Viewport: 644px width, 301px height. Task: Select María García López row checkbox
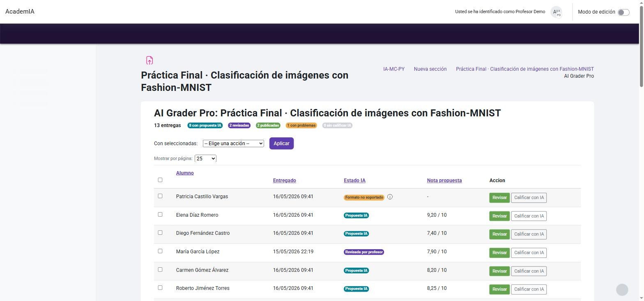tap(160, 251)
